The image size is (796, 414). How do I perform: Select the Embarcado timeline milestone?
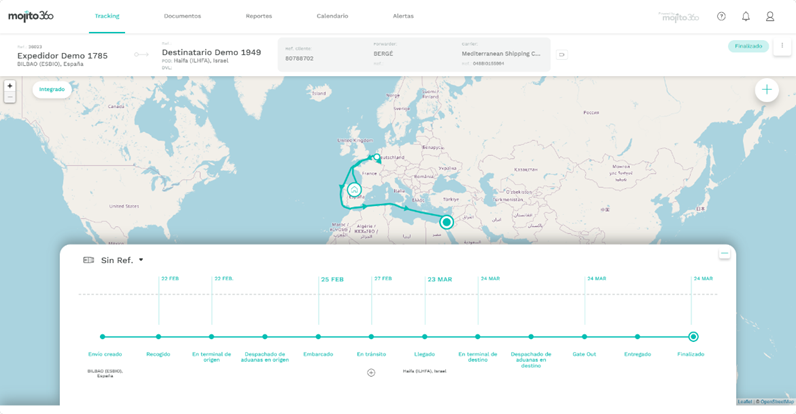pos(318,337)
